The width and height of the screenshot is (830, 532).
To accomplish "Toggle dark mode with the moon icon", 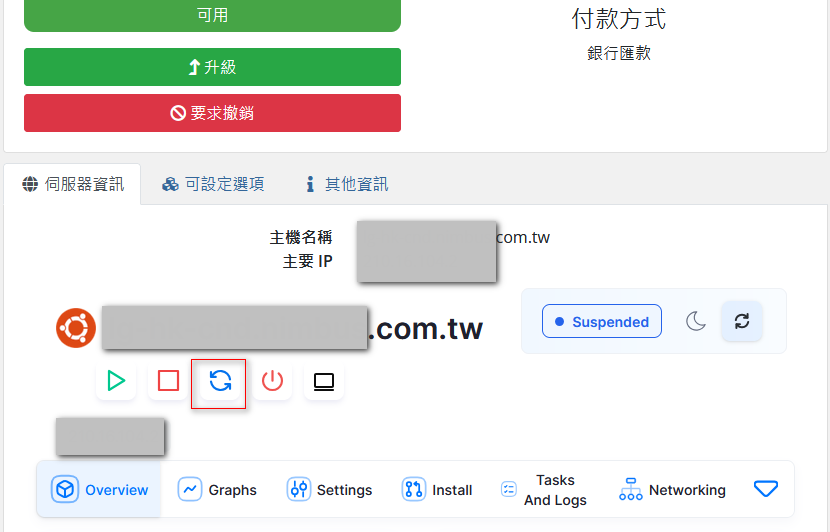I will tap(696, 321).
